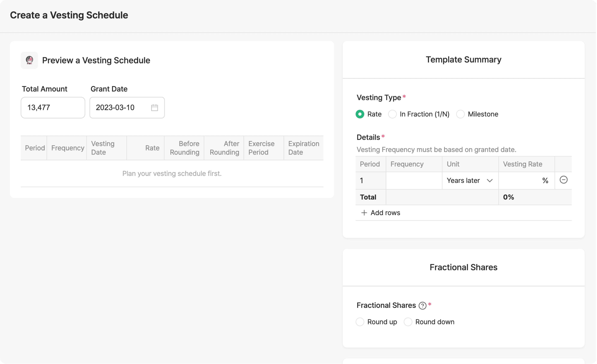This screenshot has width=597, height=364.
Task: Enable Round up for fractional shares
Action: pos(360,322)
